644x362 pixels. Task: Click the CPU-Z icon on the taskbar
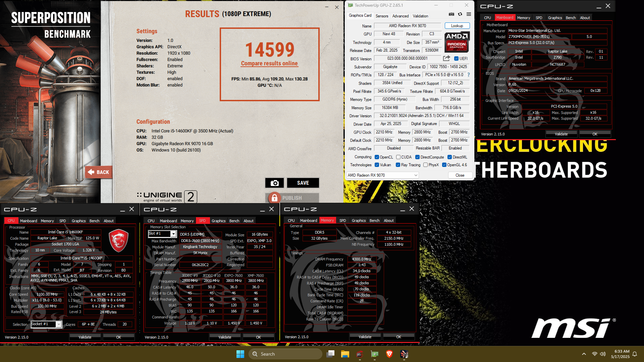[360, 354]
